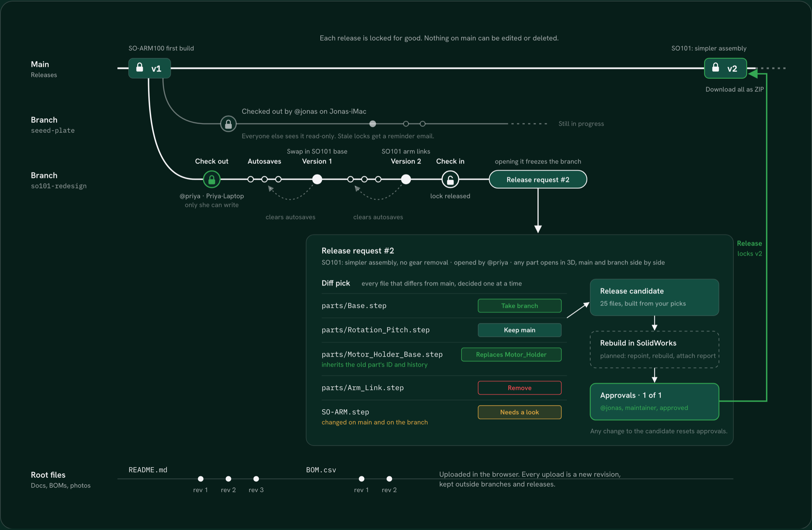Open the Approvals 1 of 1 card
This screenshot has height=530, width=812.
[654, 402]
